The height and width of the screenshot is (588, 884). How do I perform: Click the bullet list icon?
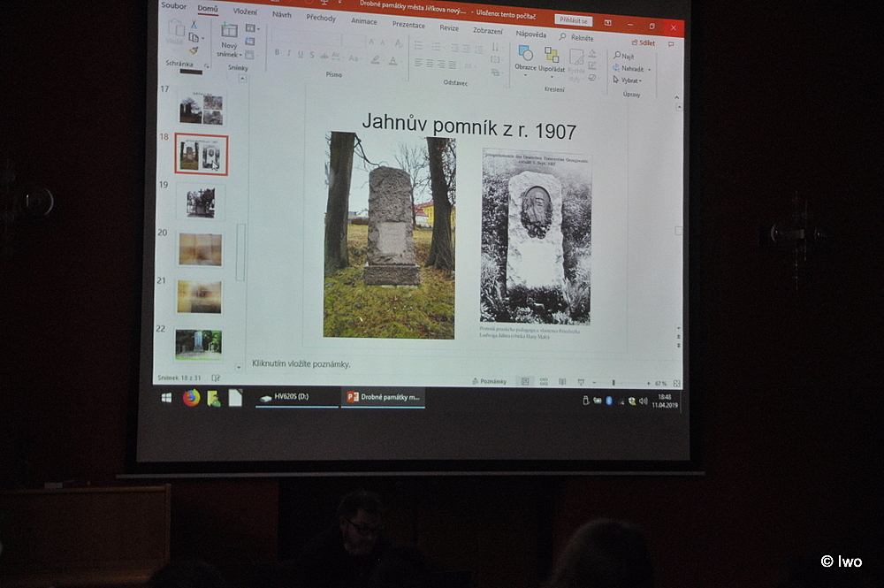point(418,45)
